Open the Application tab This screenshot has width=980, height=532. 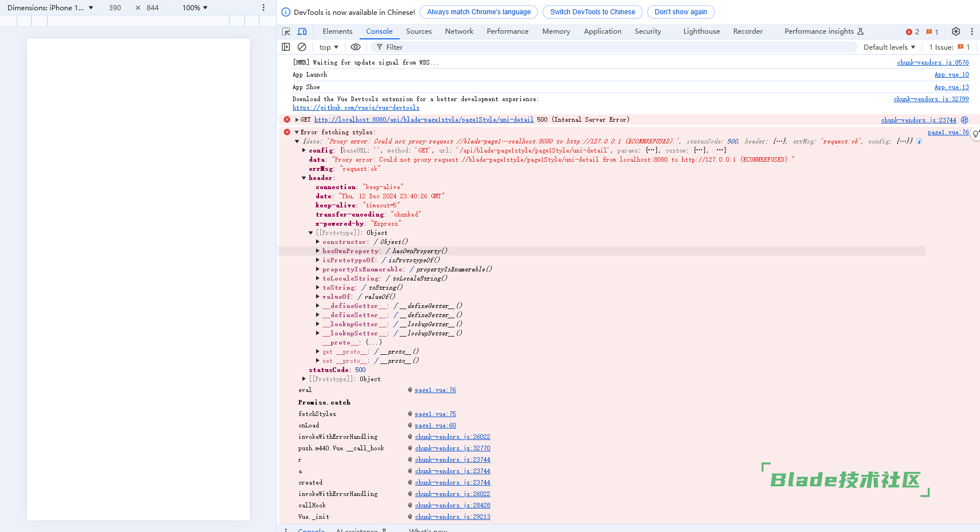pos(603,31)
